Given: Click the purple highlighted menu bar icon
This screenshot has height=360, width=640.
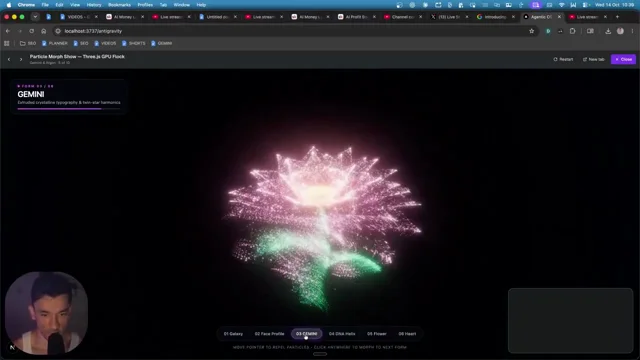Looking at the screenshot, I should point(536,5).
